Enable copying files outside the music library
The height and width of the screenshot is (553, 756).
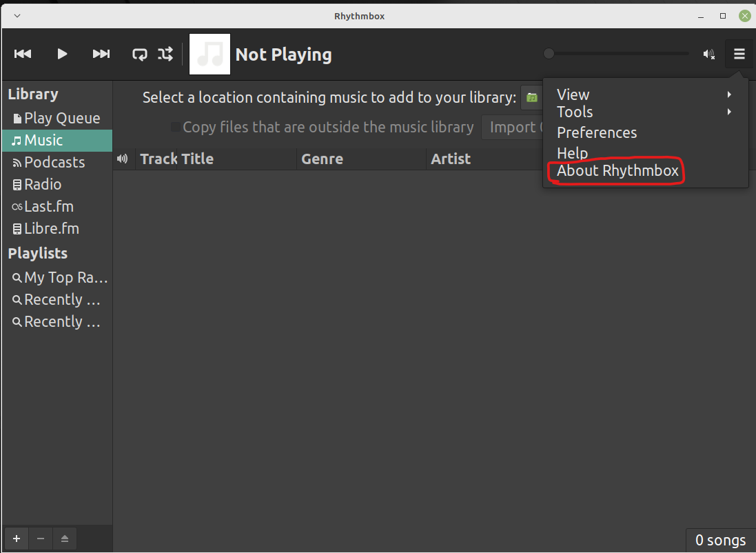[x=176, y=127]
